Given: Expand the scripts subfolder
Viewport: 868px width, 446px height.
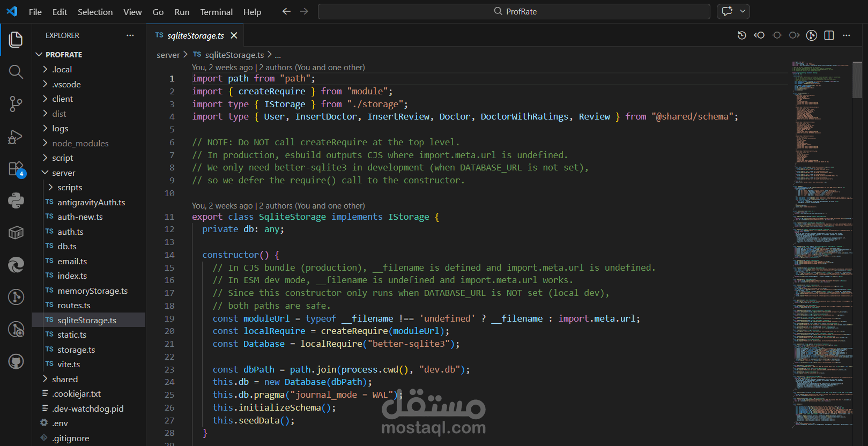Looking at the screenshot, I should [x=50, y=187].
